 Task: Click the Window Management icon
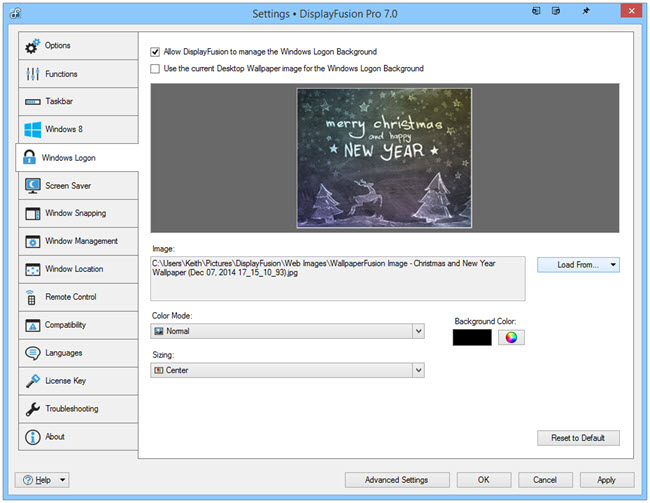32,241
